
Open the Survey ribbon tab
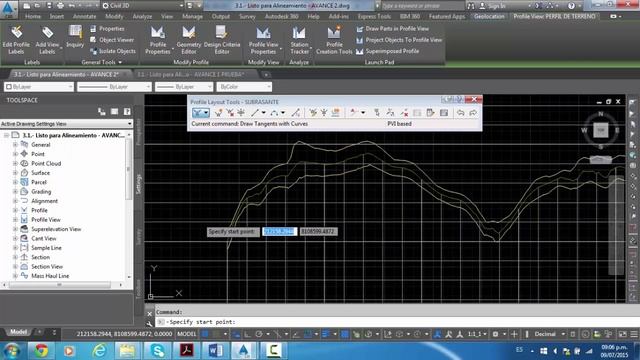(247, 16)
